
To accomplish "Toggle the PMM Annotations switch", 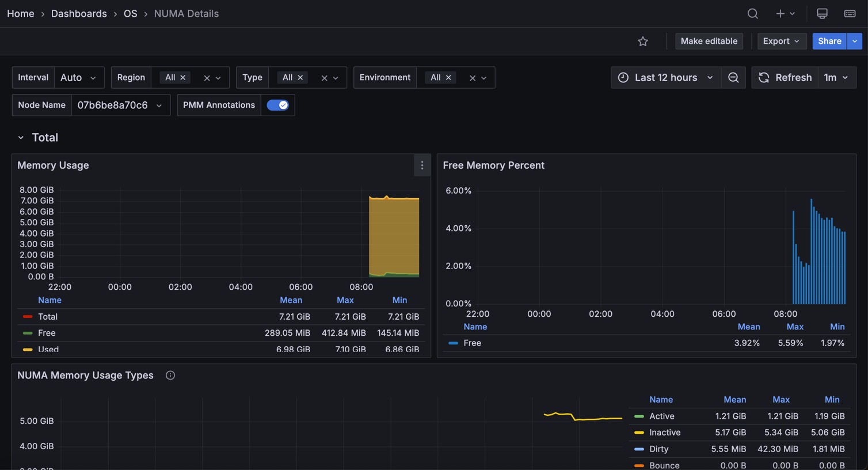I will [x=277, y=105].
